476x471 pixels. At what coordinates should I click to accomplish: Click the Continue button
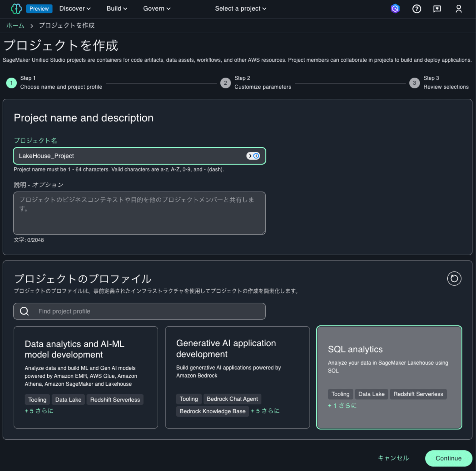coord(448,458)
